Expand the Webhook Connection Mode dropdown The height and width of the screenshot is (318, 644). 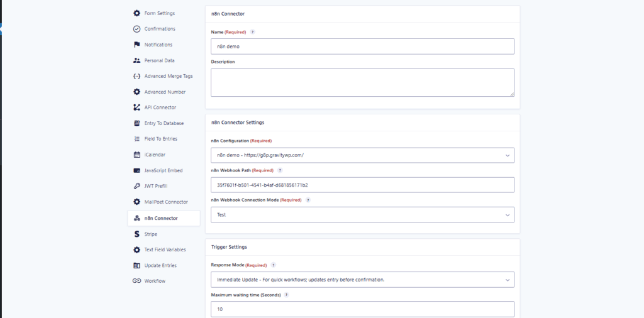pos(362,215)
